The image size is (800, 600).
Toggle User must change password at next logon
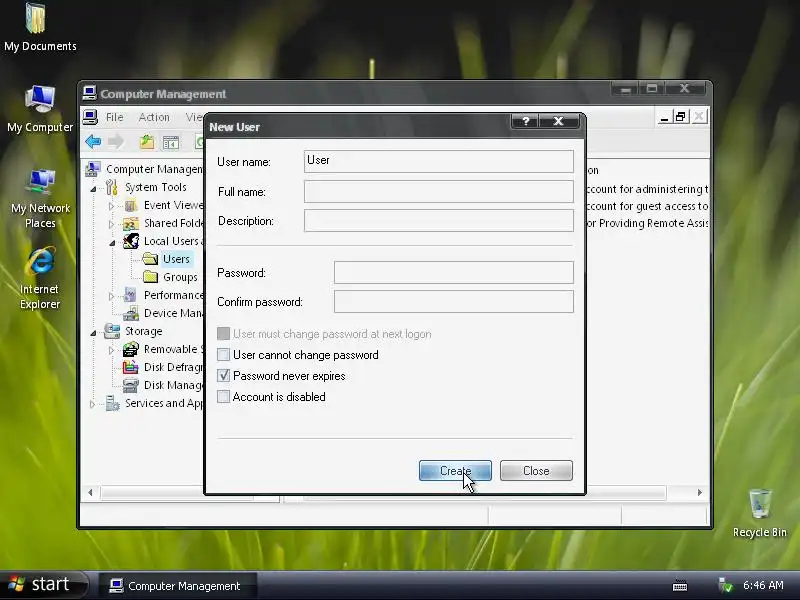coord(223,334)
